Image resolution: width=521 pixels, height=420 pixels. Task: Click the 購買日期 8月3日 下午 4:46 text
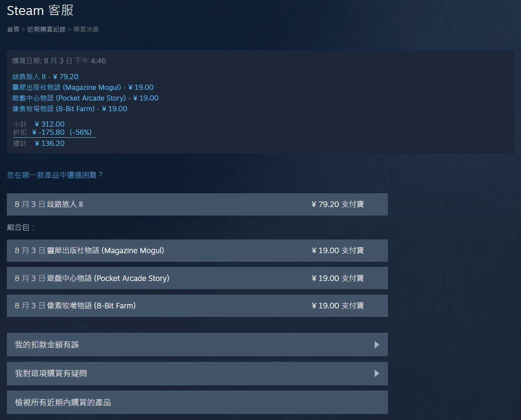59,61
